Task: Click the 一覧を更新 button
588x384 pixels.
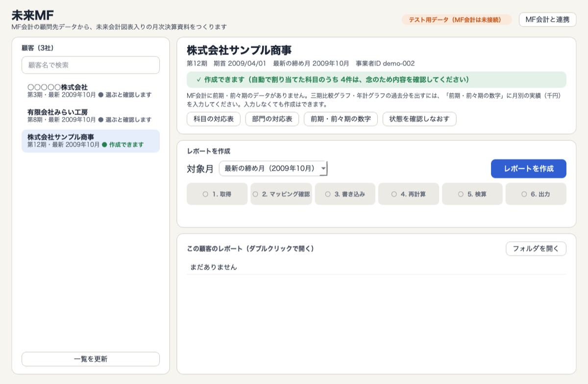Action: (91, 359)
